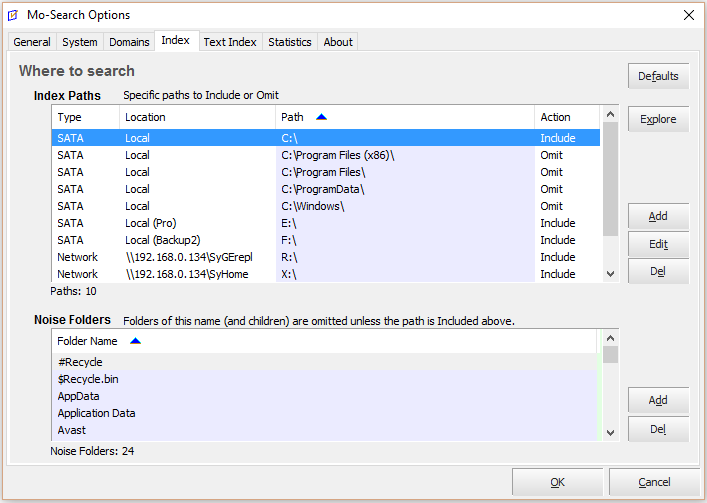Sort paths by Action column header
Image resolution: width=707 pixels, height=503 pixels.
click(x=557, y=117)
